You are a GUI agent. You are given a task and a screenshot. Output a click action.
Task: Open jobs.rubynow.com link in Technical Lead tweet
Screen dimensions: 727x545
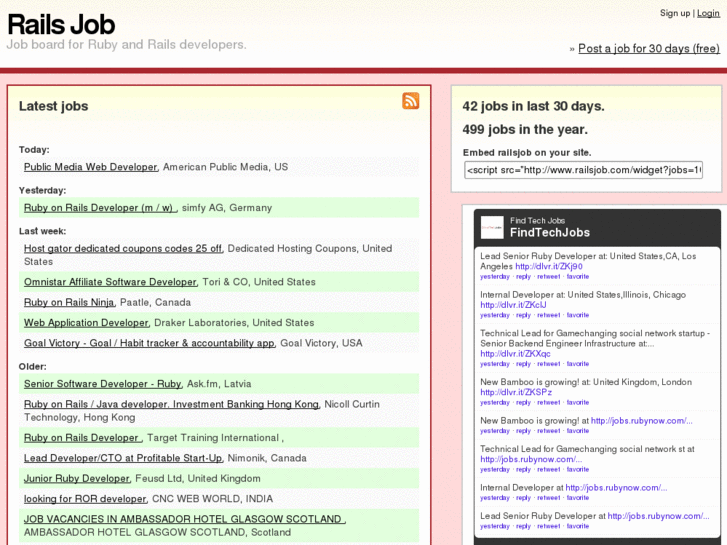531,459
